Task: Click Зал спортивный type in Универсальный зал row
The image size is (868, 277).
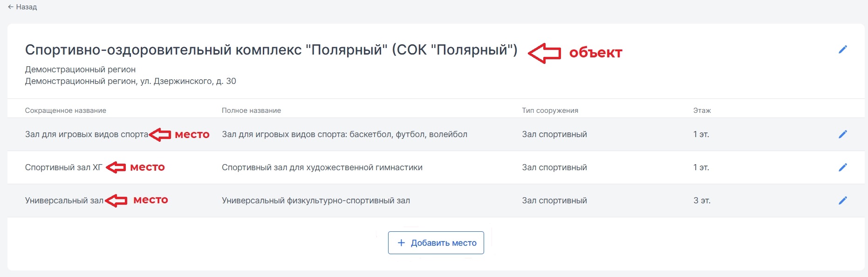Action: tap(554, 201)
